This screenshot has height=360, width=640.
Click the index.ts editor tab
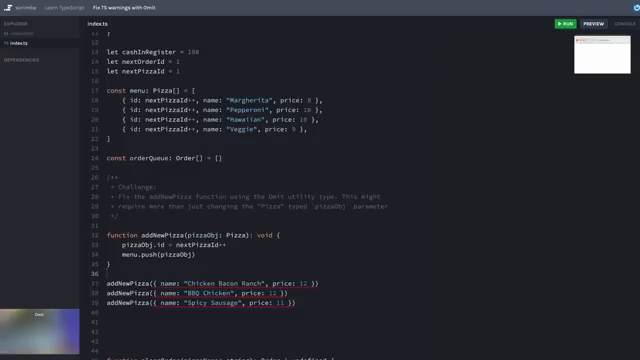[x=97, y=24]
